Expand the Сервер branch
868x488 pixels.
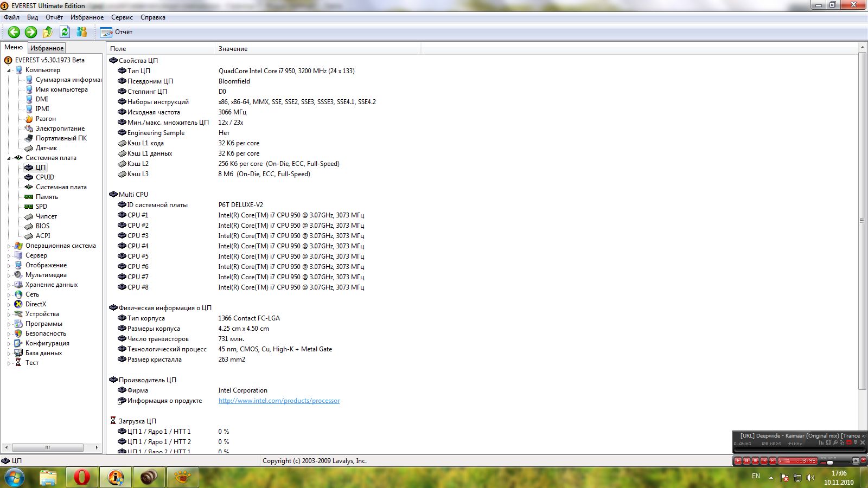(9, 256)
